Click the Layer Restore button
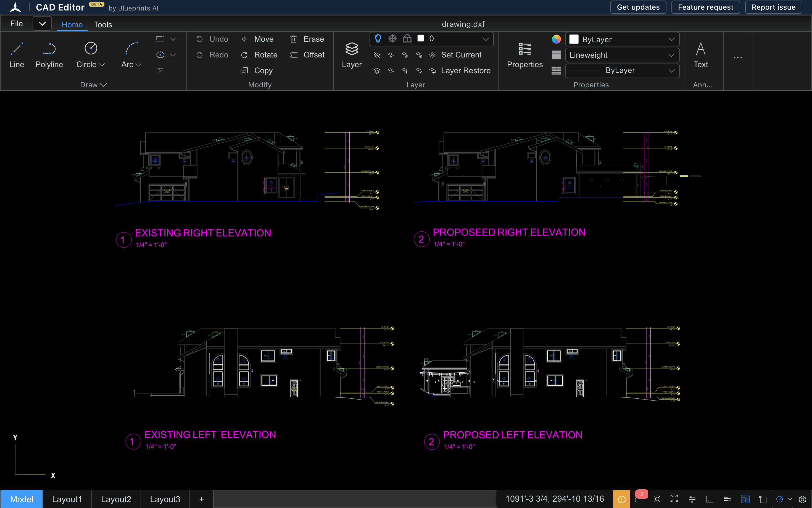The image size is (812, 508). point(460,70)
